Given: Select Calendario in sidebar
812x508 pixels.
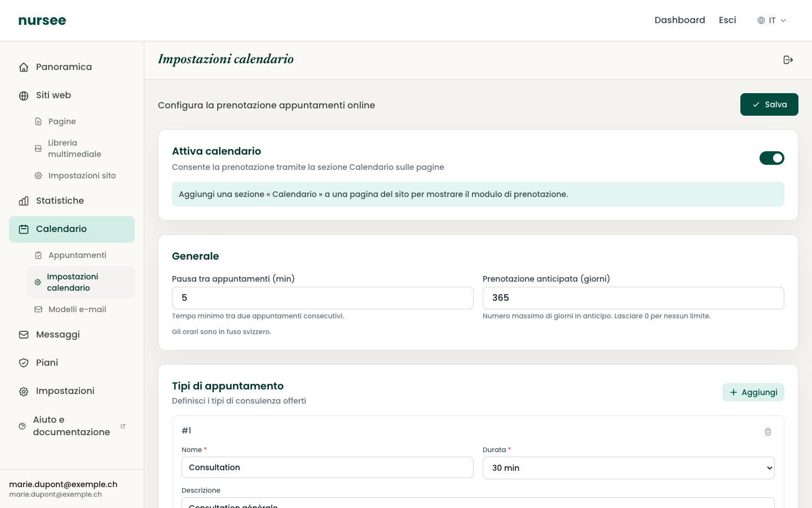Looking at the screenshot, I should point(72,229).
